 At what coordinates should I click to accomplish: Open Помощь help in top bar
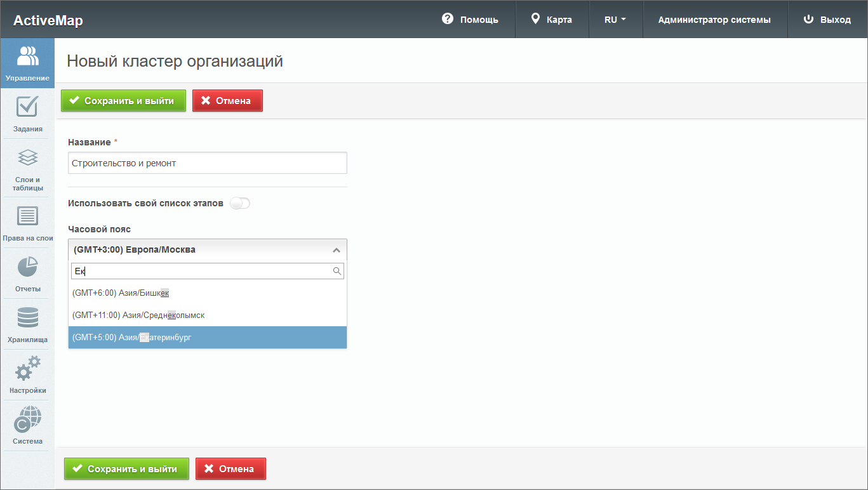pyautogui.click(x=470, y=20)
